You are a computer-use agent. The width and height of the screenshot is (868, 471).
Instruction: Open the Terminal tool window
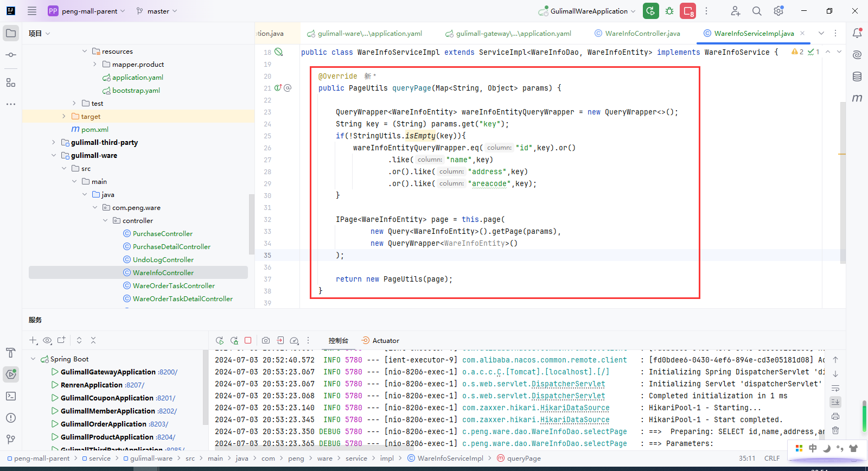[11, 396]
